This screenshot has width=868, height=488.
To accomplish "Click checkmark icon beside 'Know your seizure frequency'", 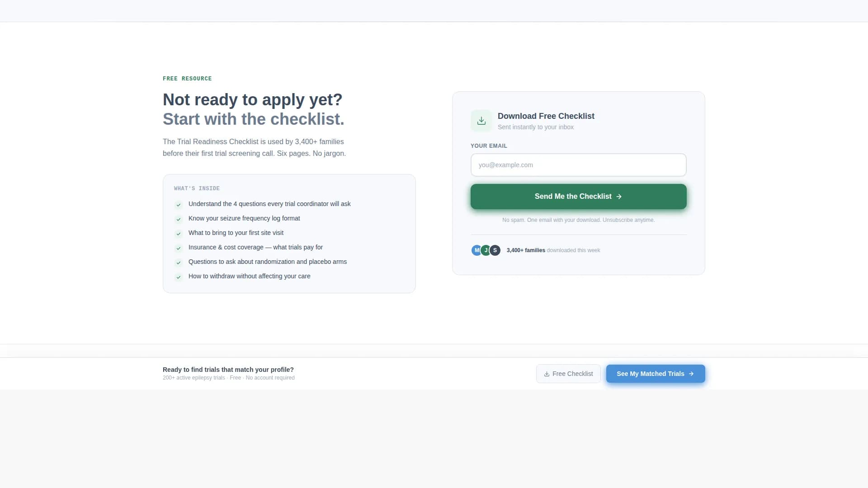I will click(x=179, y=219).
